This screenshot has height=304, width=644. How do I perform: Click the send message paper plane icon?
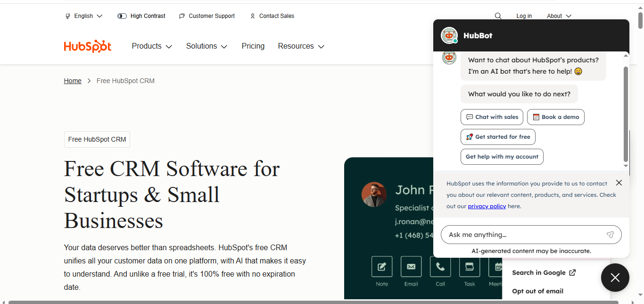(610, 235)
